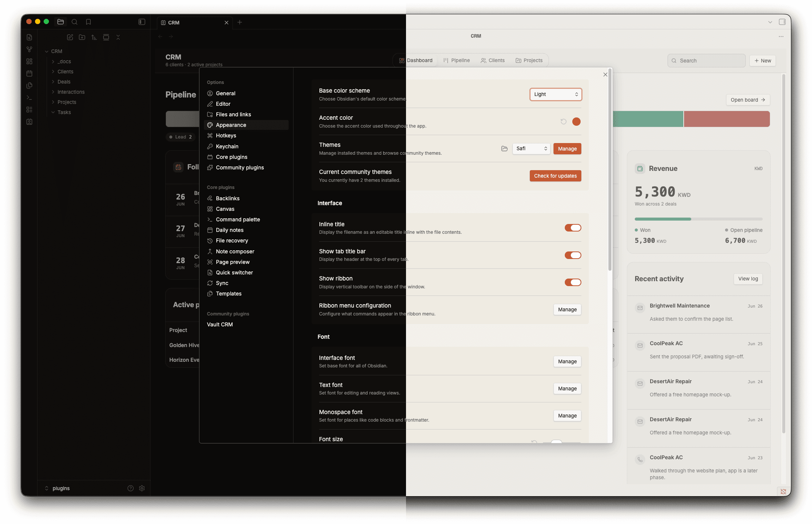Expand the Interactions folder
Image resolution: width=812 pixels, height=524 pixels.
53,92
